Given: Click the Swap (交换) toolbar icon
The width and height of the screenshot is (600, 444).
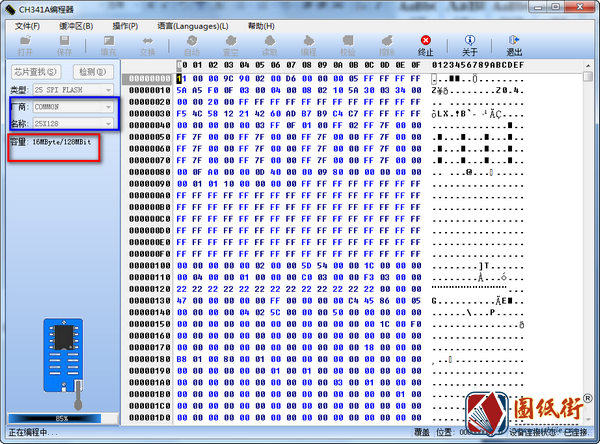Looking at the screenshot, I should 148,44.
